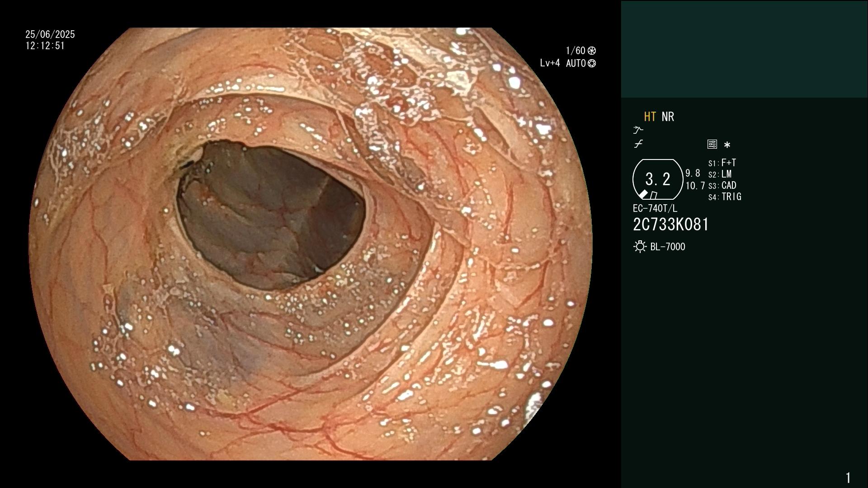This screenshot has height=488, width=868.
Task: Click the S3: CAD switch assignment
Action: 722,185
